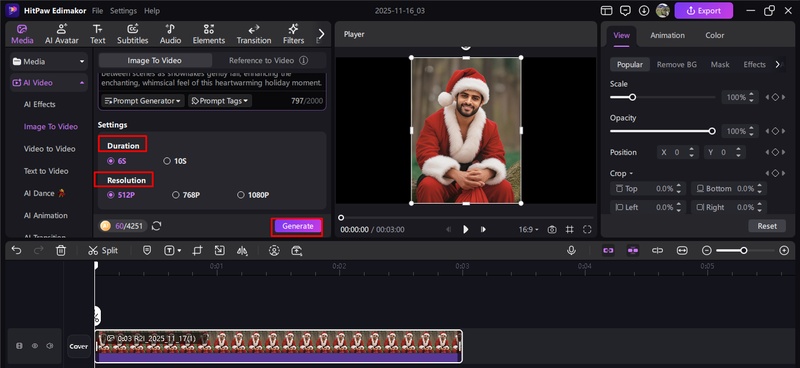Undo the last action in the timeline toolbar

tap(16, 250)
